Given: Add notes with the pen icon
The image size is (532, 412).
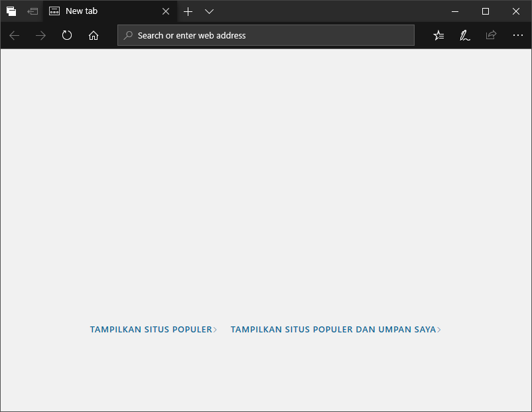Looking at the screenshot, I should tap(464, 35).
